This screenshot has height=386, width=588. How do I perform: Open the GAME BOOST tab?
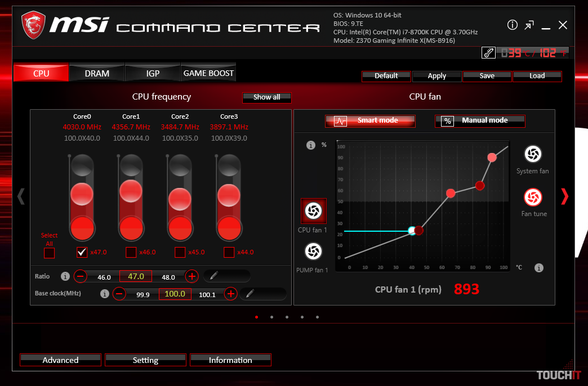[208, 73]
